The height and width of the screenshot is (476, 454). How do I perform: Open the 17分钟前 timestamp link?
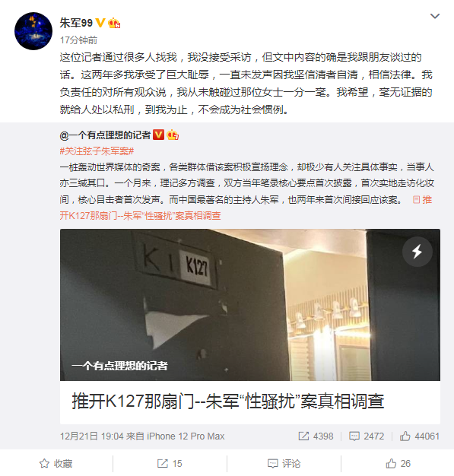point(78,40)
